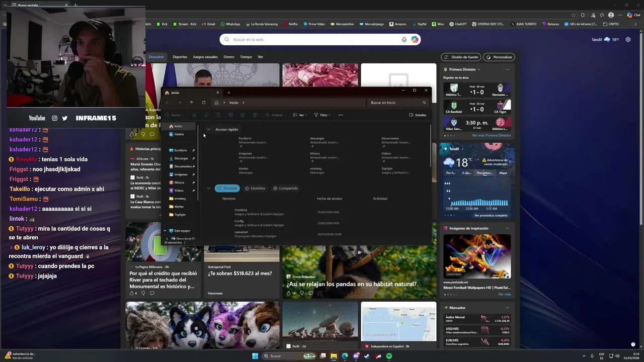Collapse the Acceso rápido section
The width and height of the screenshot is (644, 362).
coord(208,130)
